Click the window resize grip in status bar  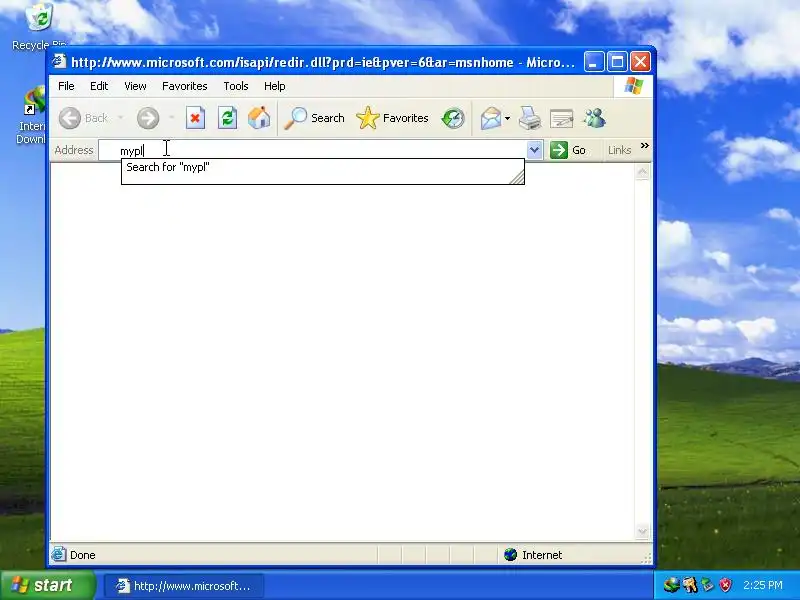[647, 559]
